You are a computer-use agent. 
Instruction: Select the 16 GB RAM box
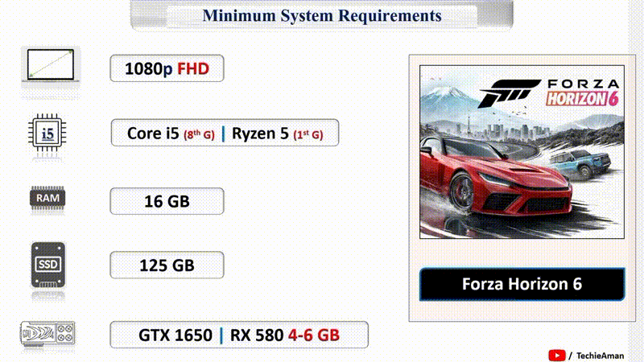[167, 201]
